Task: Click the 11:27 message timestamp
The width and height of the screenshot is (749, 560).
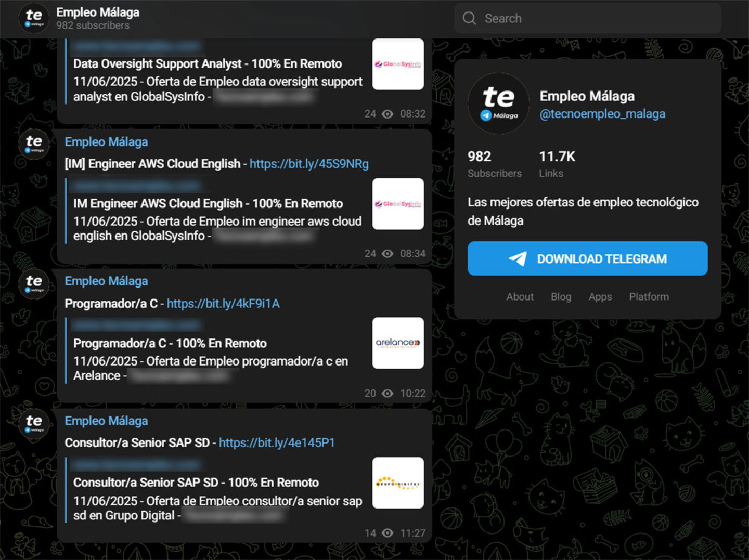Action: coord(412,533)
